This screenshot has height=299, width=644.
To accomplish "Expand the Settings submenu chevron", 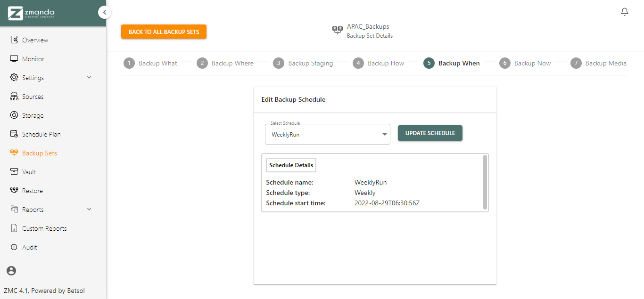I will 89,77.
